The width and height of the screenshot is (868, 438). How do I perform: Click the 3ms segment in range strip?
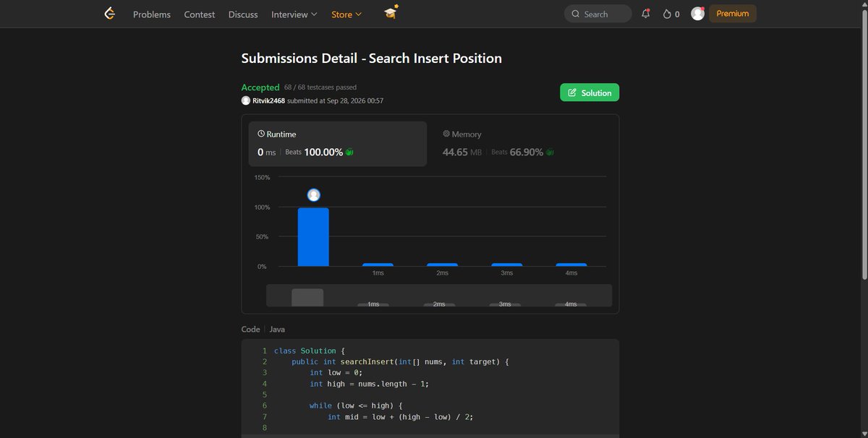tap(505, 304)
